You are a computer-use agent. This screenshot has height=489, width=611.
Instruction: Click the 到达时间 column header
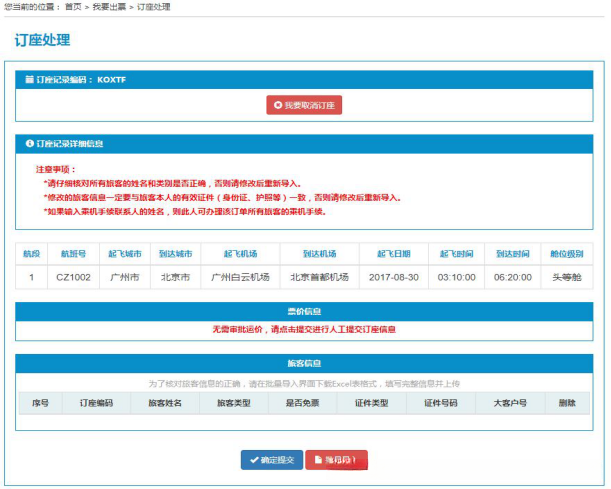pos(512,254)
